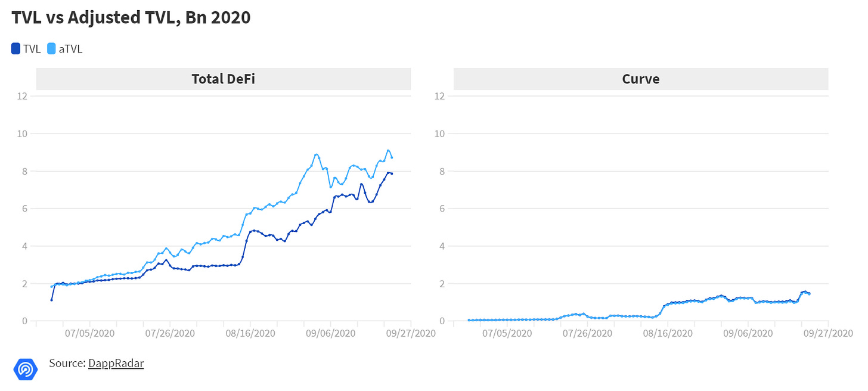Click the 12 y-axis label in Total DeFi
868x391 pixels.
tap(23, 96)
